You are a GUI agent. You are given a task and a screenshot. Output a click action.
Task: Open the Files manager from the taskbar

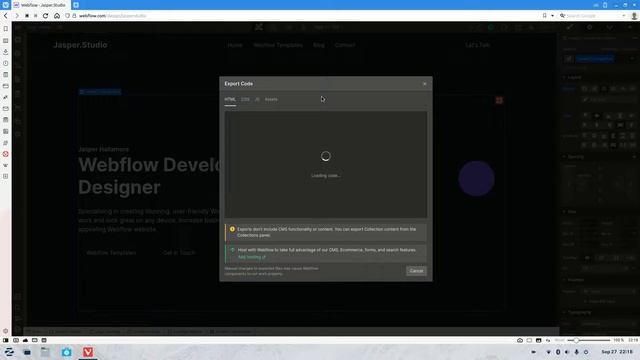(x=45, y=352)
